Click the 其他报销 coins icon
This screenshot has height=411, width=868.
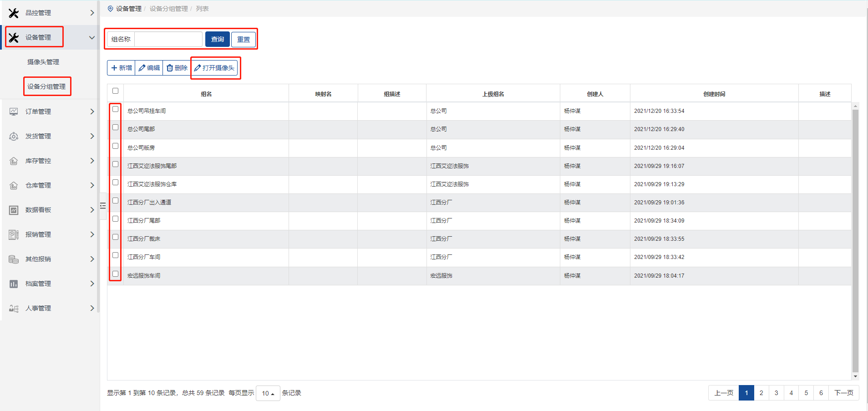(x=14, y=259)
